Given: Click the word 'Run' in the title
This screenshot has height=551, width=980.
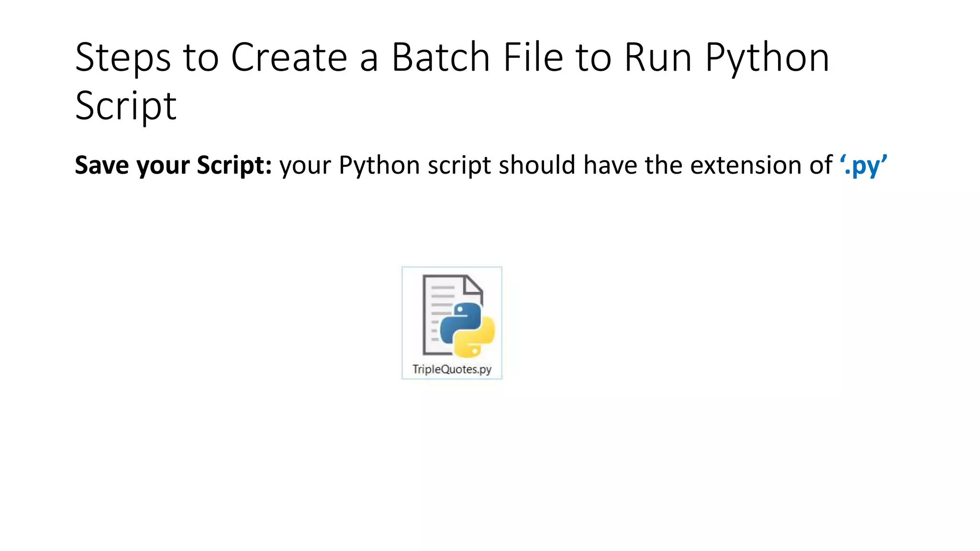Looking at the screenshot, I should point(658,57).
